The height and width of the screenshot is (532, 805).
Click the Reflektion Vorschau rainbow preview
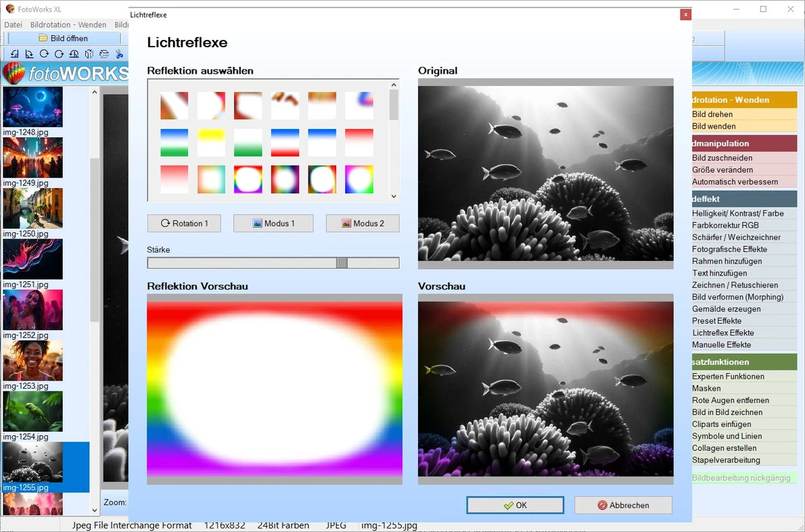point(275,389)
